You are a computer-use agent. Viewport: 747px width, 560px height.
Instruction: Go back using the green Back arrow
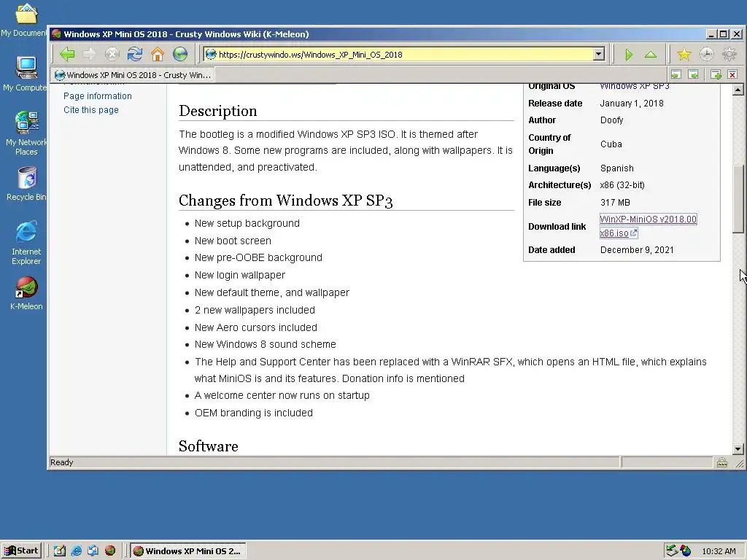tap(67, 54)
